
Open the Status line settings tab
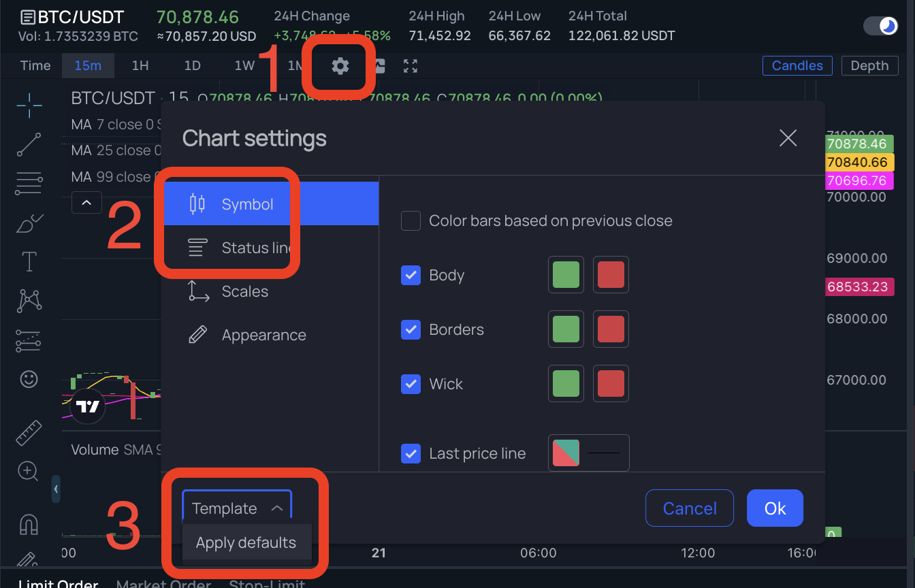click(270, 248)
